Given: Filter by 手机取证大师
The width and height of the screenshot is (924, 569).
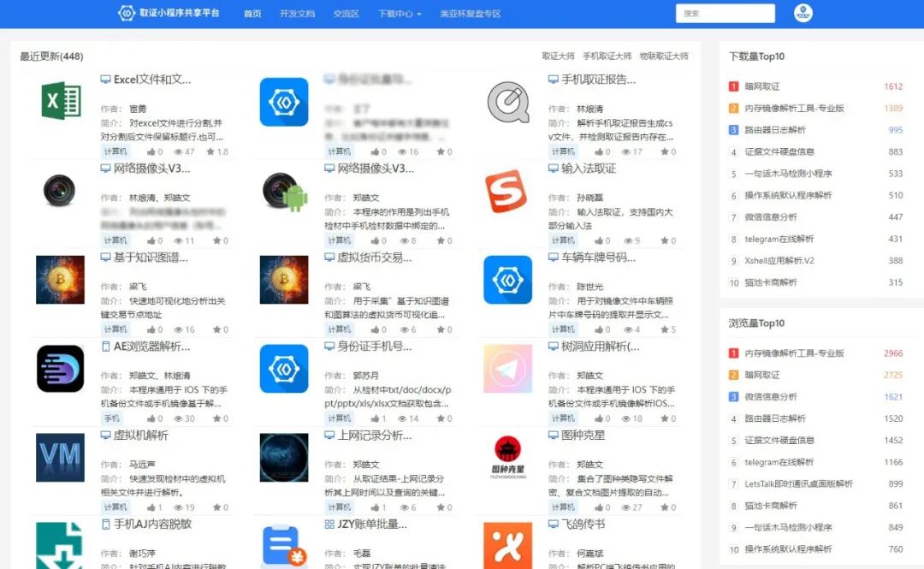Looking at the screenshot, I should pos(607,56).
